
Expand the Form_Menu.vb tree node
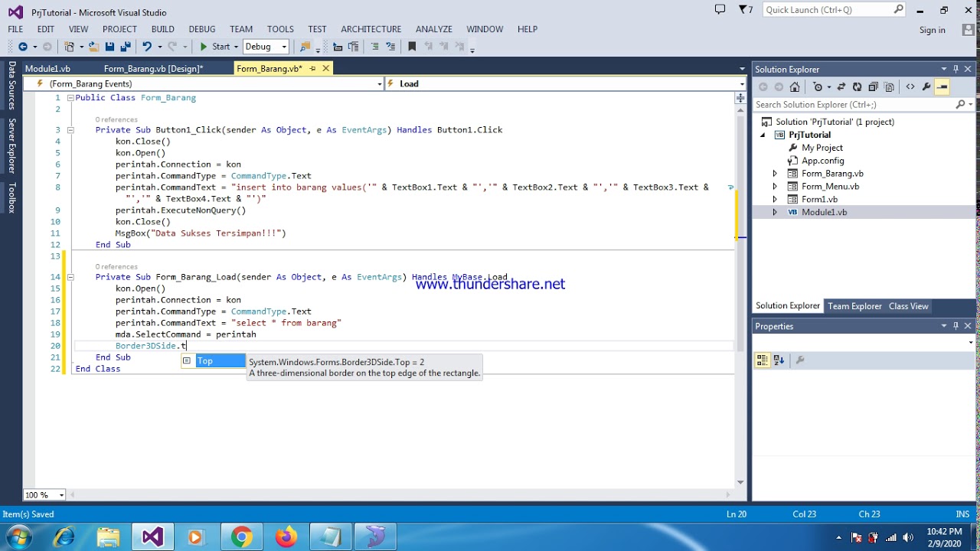[x=775, y=187]
